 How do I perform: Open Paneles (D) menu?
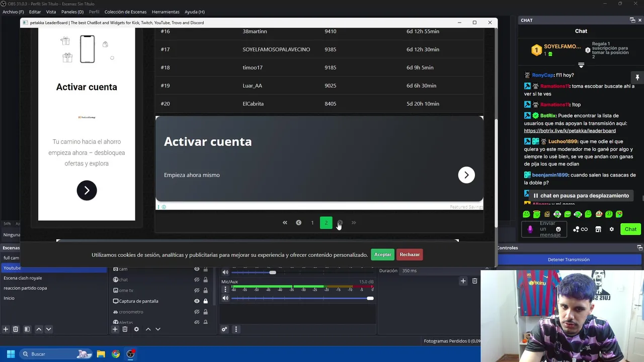coord(72,12)
